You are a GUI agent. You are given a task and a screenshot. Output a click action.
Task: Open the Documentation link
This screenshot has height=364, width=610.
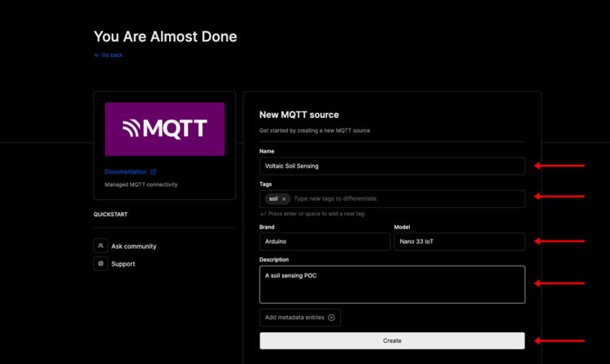point(125,172)
